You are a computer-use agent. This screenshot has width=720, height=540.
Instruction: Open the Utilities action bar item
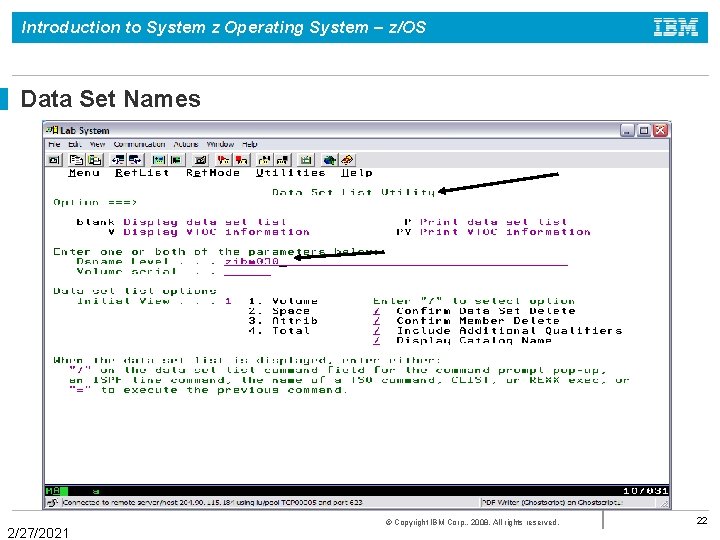[291, 173]
